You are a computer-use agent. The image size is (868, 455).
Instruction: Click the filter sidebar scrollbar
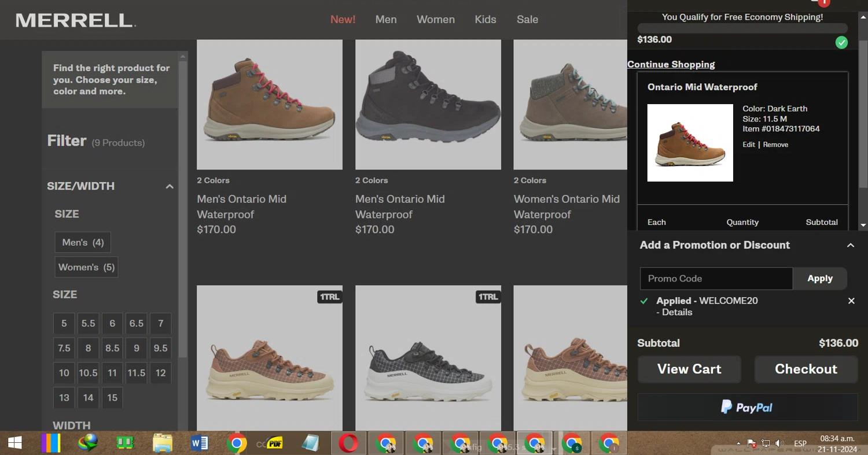click(x=183, y=208)
